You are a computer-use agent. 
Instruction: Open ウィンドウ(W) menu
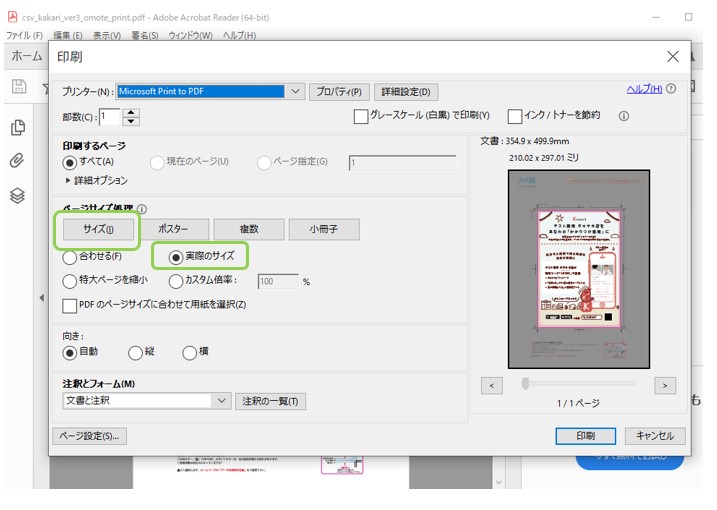point(190,35)
